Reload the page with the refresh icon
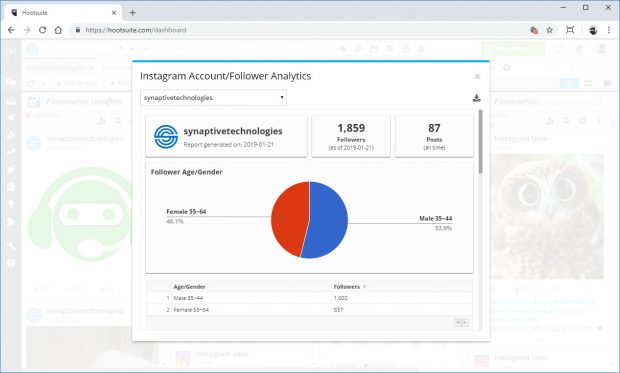Image resolution: width=620 pixels, height=373 pixels. pos(42,30)
